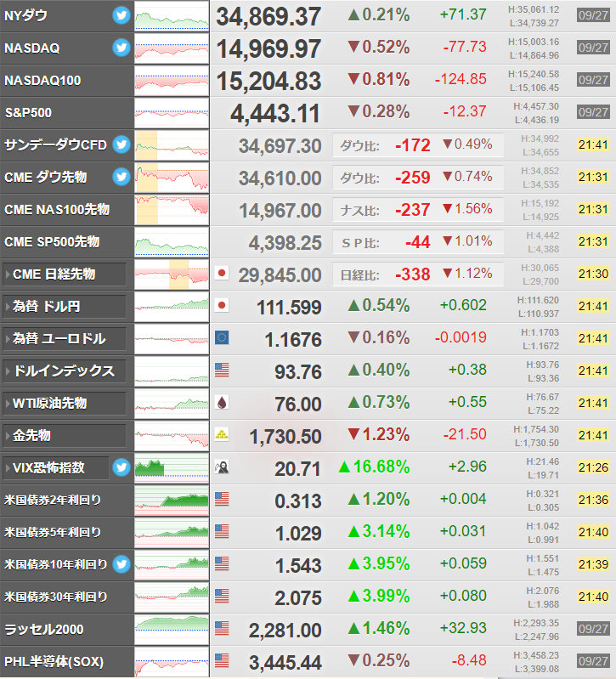Click the 21:26 timestamp in VIX row
The width and height of the screenshot is (616, 679).
pyautogui.click(x=594, y=467)
